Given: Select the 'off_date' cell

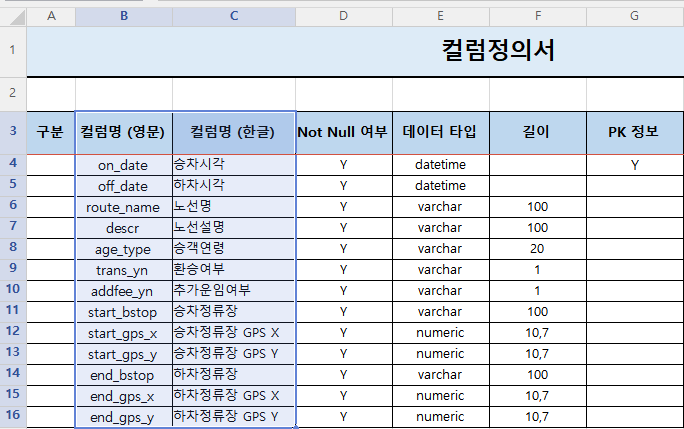Looking at the screenshot, I should click(x=124, y=186).
